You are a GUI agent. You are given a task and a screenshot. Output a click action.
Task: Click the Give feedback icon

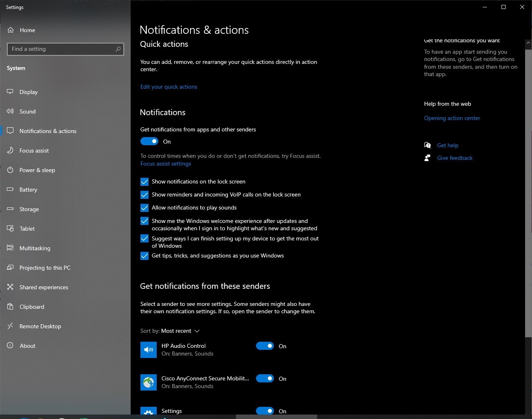click(427, 157)
